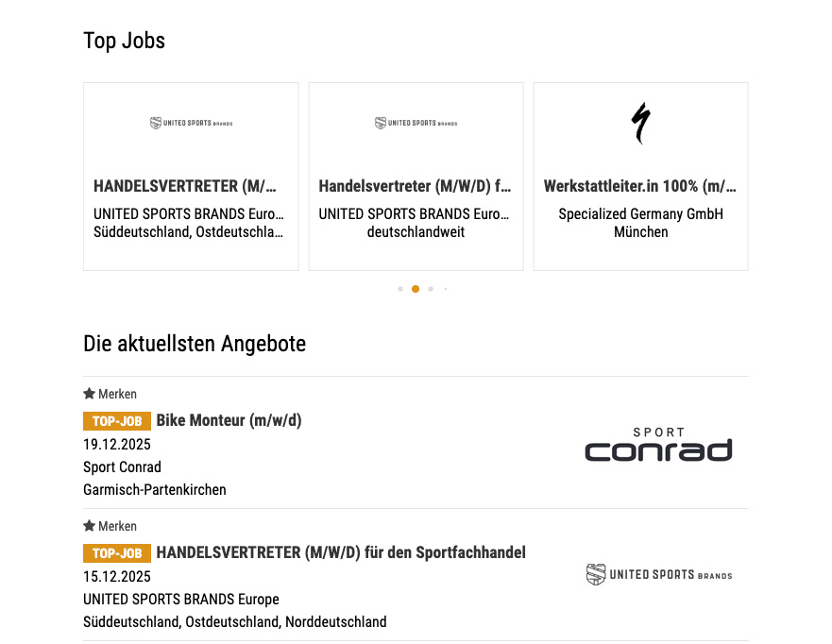The width and height of the screenshot is (832, 644).
Task: Open the middle Top Jobs card Handelsvertreter title
Action: pos(416,186)
